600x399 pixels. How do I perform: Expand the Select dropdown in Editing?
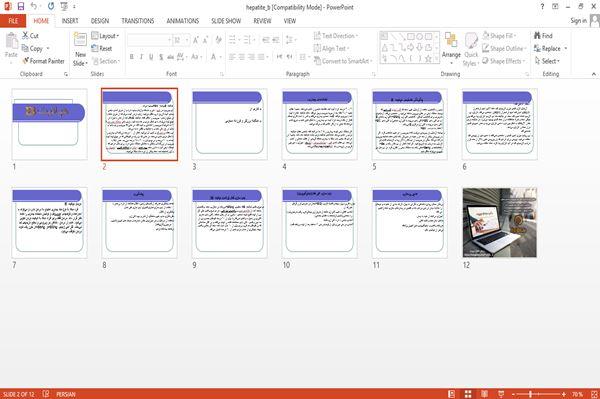click(547, 61)
